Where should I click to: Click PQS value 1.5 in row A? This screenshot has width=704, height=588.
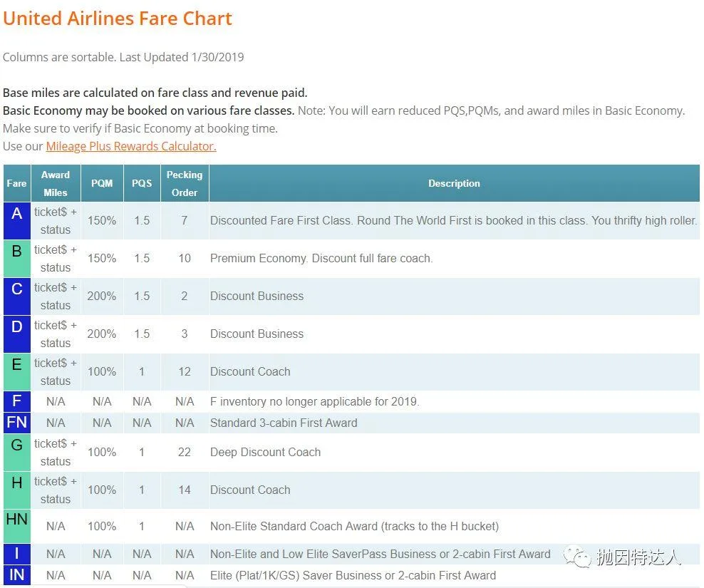pyautogui.click(x=142, y=220)
